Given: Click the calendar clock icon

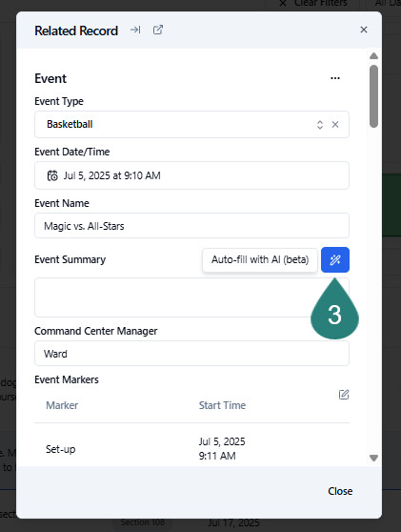Looking at the screenshot, I should 52,175.
